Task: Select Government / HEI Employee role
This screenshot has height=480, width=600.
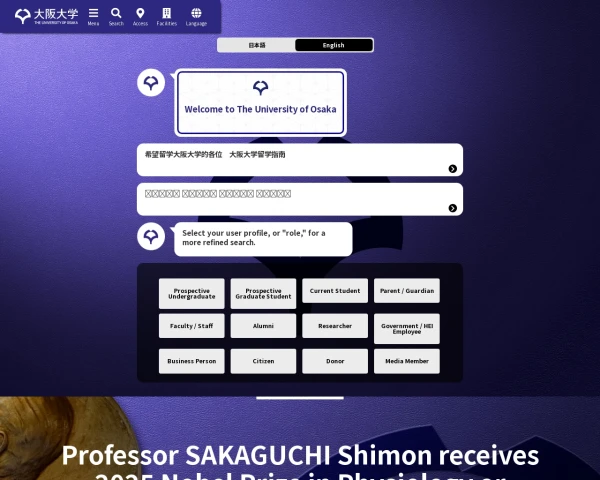Action: 407,329
